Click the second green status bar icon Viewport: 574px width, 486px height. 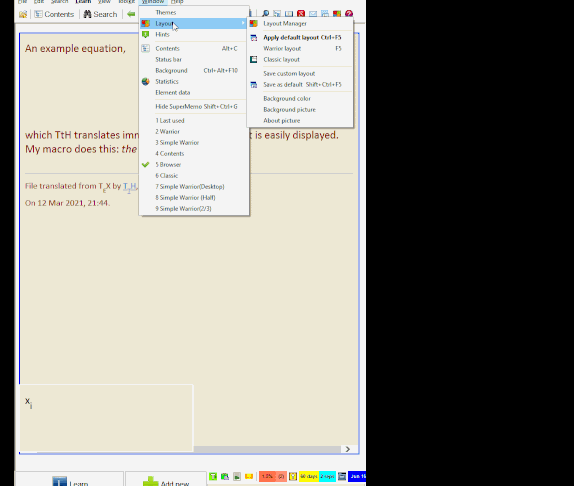(225, 476)
